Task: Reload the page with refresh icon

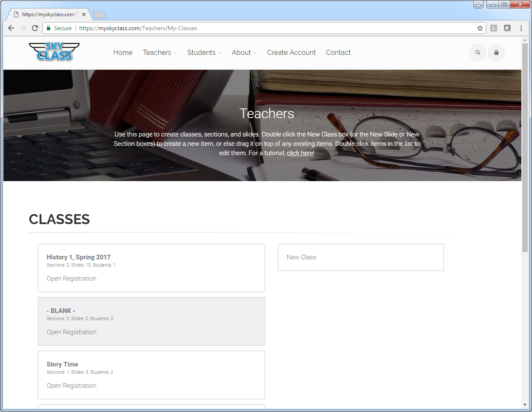Action: (x=35, y=28)
